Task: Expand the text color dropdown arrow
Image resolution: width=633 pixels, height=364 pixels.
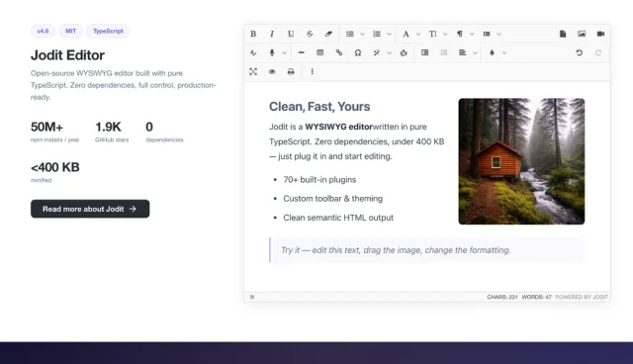Action: click(x=504, y=52)
